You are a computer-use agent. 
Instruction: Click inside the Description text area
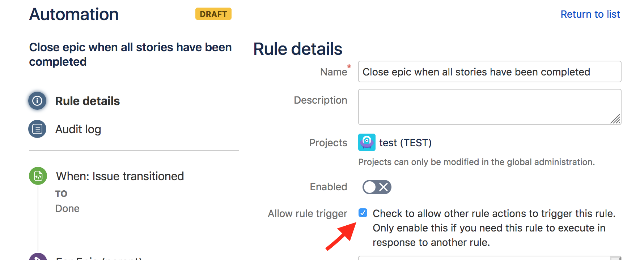(x=489, y=107)
